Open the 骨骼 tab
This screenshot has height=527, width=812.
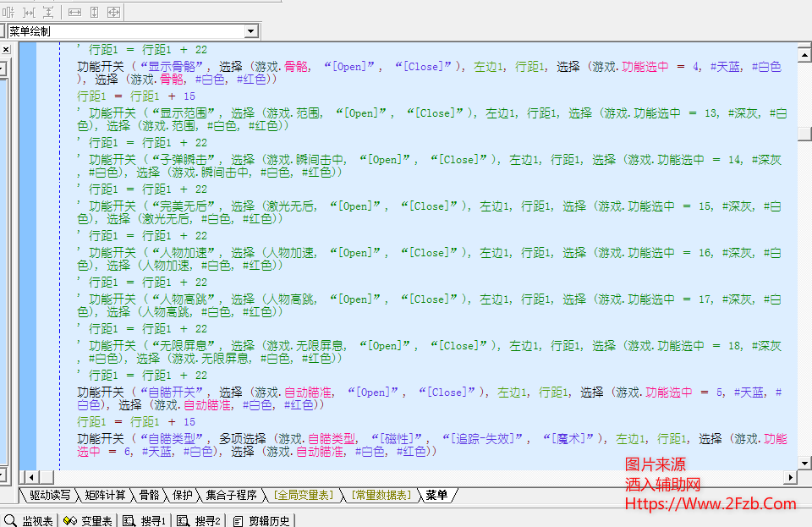point(149,495)
